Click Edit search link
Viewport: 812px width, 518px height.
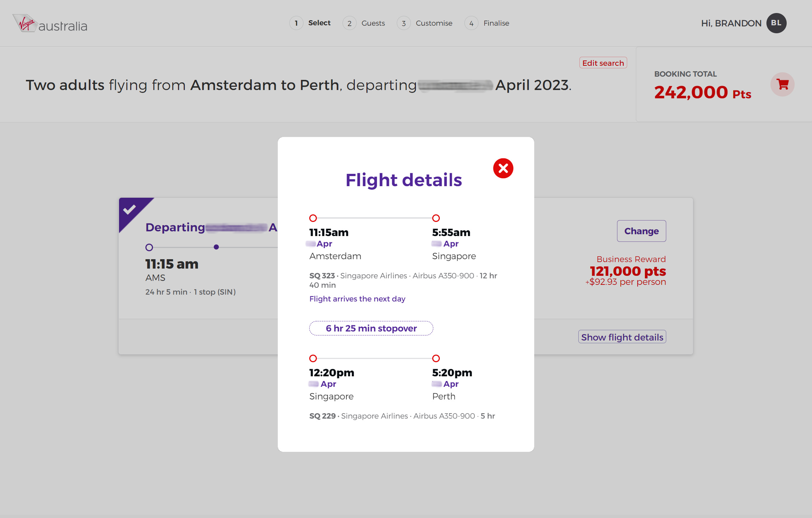pyautogui.click(x=603, y=63)
